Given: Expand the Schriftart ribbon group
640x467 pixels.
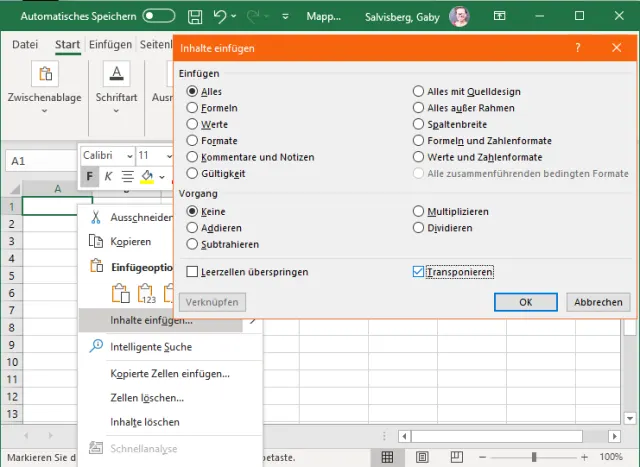Looking at the screenshot, I should (116, 98).
